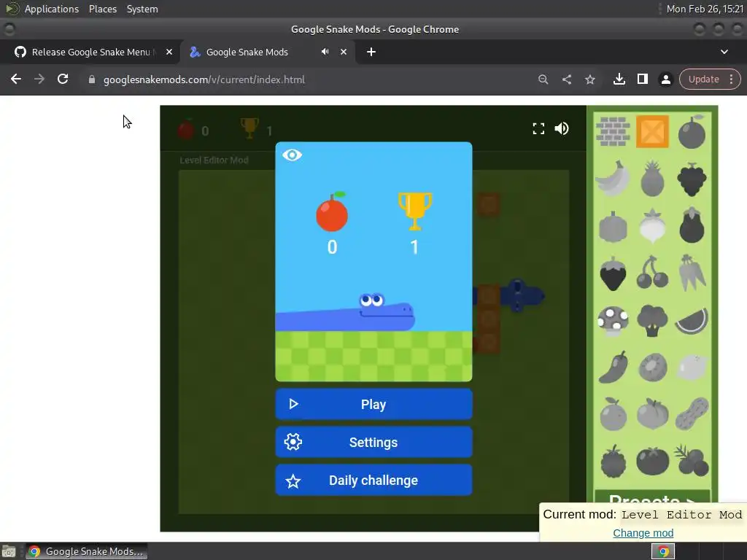The width and height of the screenshot is (747, 560).
Task: Open a new browser tab
Action: 371,52
